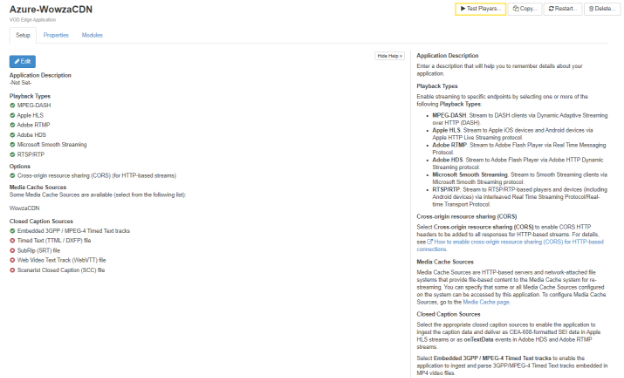624x378 pixels.
Task: Click the CORS option green check icon
Action: tap(12, 175)
